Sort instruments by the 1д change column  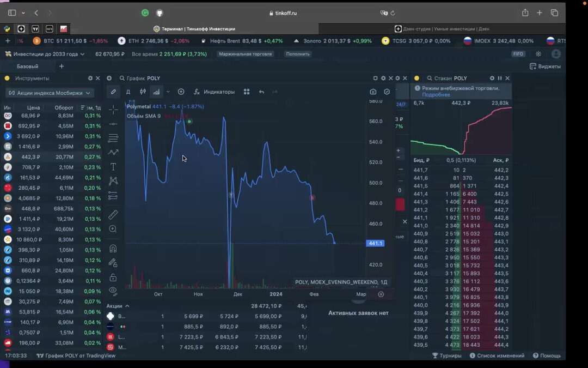click(x=91, y=108)
